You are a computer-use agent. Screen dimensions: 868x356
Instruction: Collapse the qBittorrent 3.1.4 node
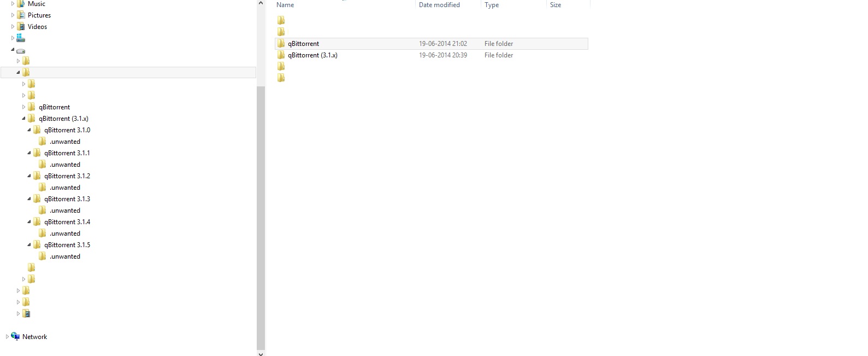(x=29, y=222)
